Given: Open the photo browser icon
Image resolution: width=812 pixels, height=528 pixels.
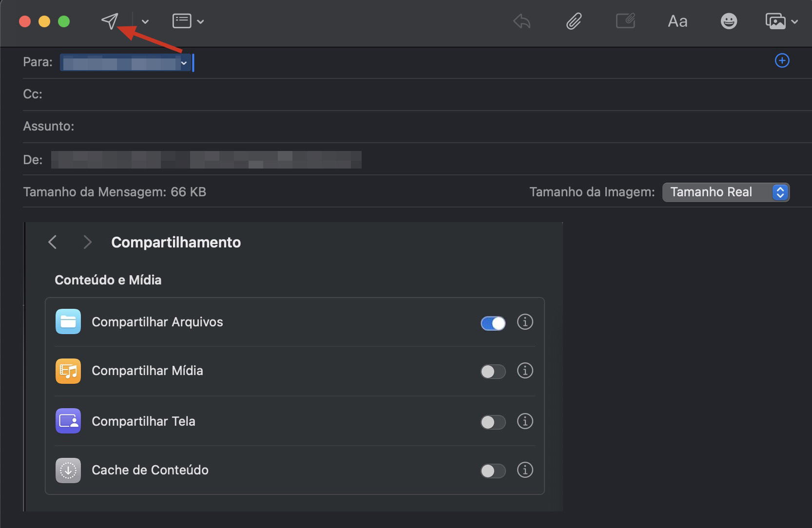Looking at the screenshot, I should click(776, 21).
